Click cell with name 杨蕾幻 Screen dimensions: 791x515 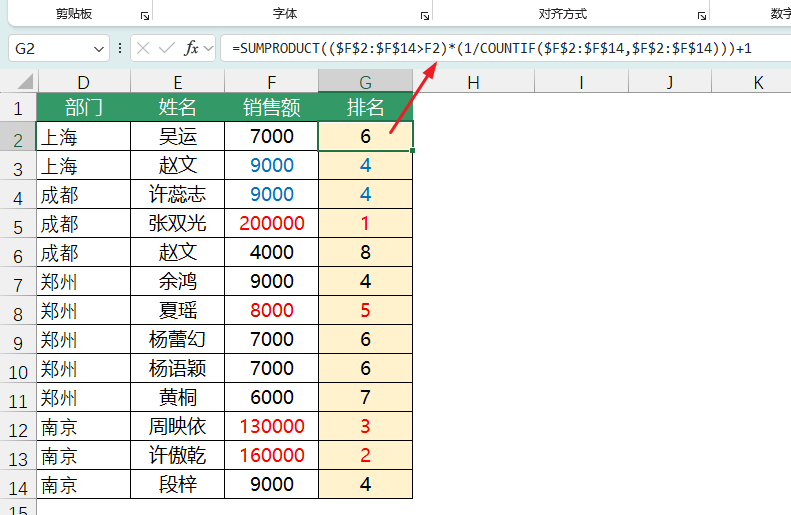(178, 339)
